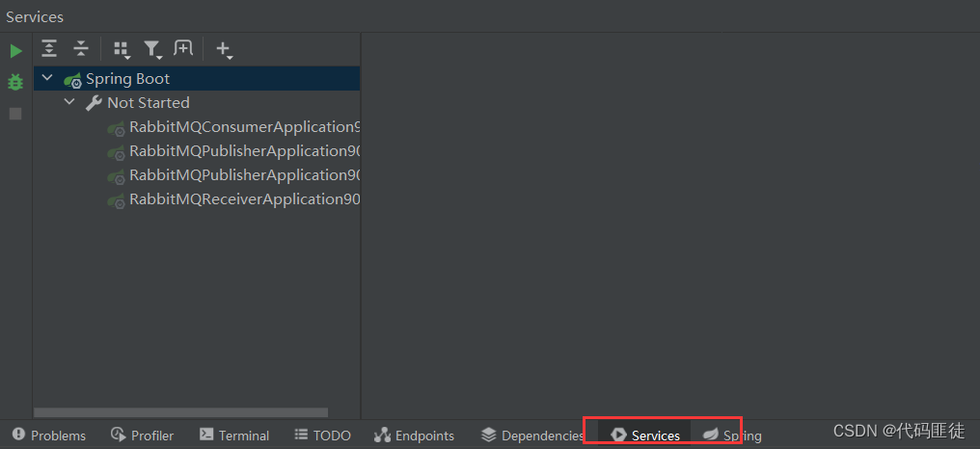The height and width of the screenshot is (449, 980).
Task: Debug the service using the green bug icon
Action: click(15, 82)
